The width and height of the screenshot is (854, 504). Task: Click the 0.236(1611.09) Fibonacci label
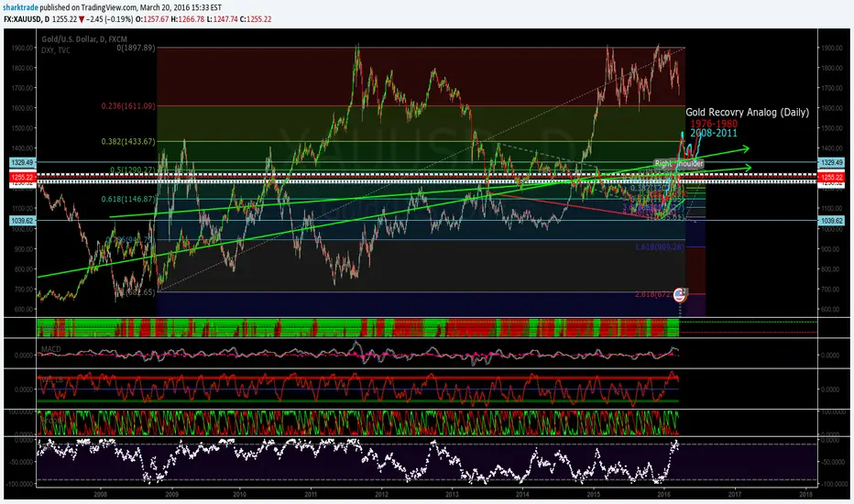pyautogui.click(x=128, y=105)
